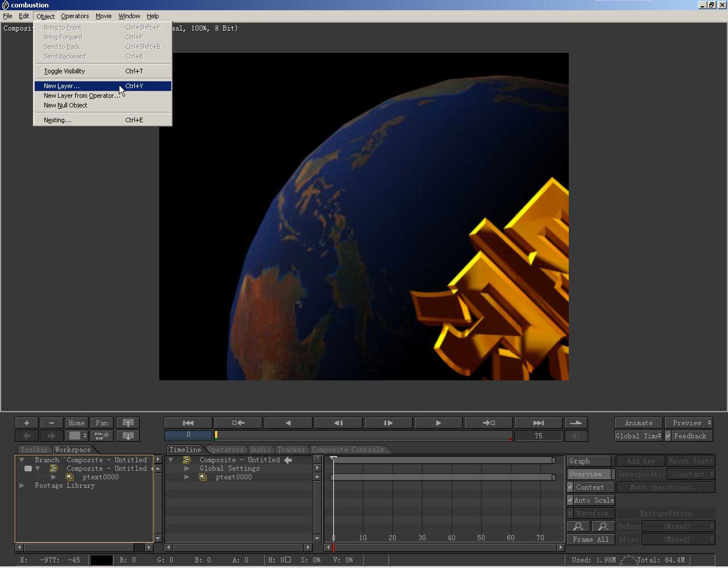The image size is (728, 568).
Task: Click the upload arrow icon beside Pan
Action: point(128,423)
